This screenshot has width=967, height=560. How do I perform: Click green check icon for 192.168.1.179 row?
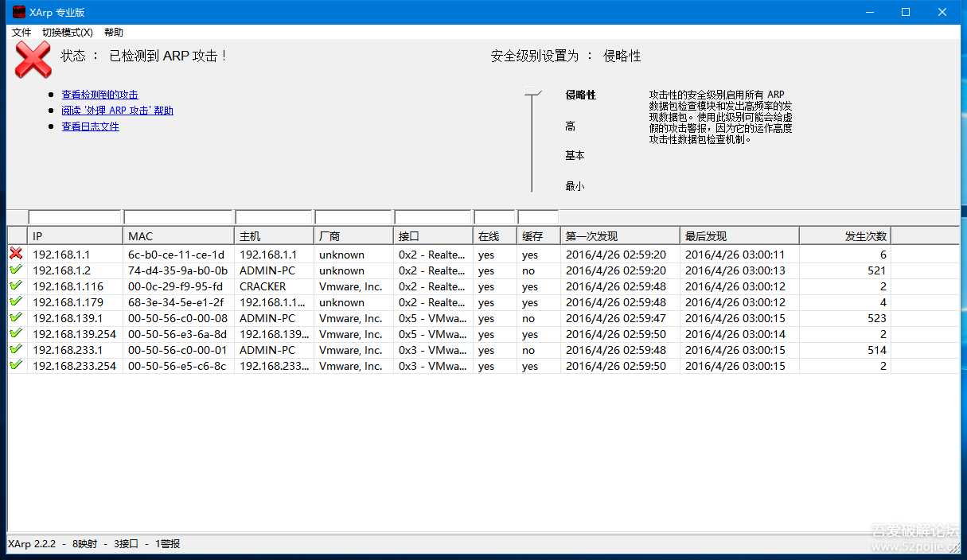coord(16,301)
